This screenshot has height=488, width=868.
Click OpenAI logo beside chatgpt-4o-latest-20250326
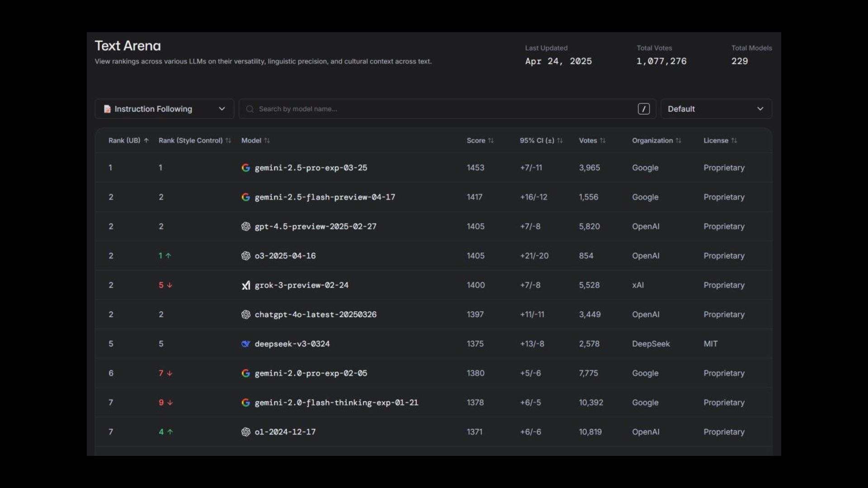click(245, 314)
